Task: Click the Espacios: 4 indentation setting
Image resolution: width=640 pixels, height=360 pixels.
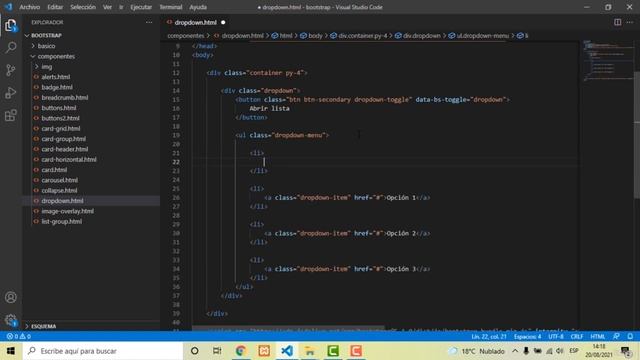Action: click(527, 336)
